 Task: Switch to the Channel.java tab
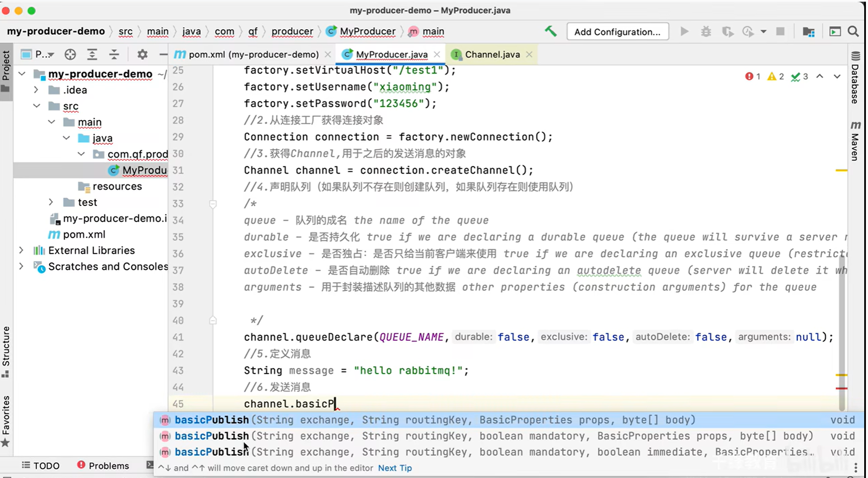[492, 54]
